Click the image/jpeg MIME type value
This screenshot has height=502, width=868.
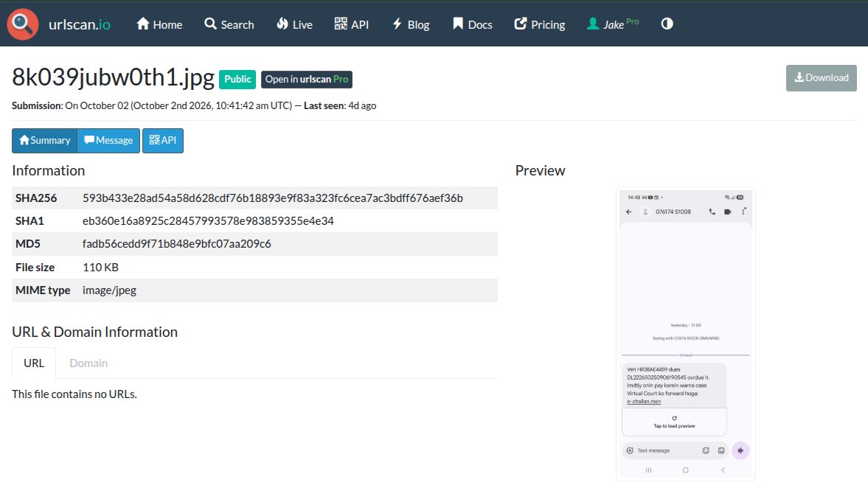[110, 290]
